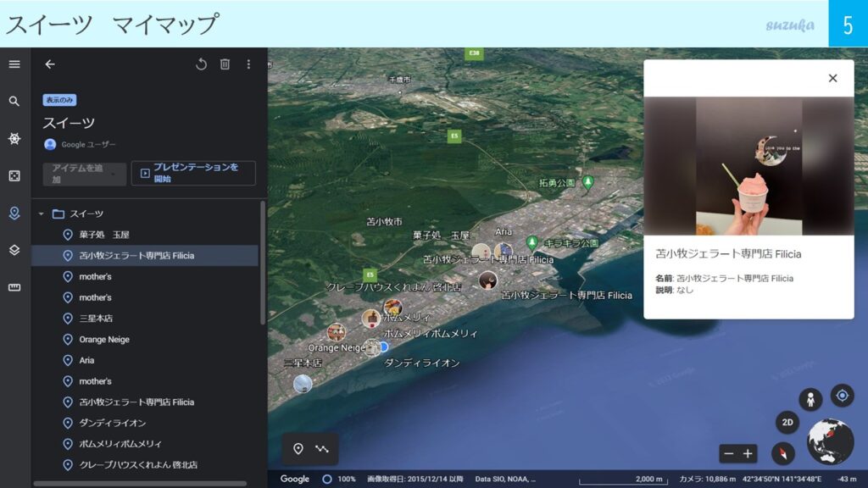Viewport: 868px width, 488px height.
Task: Open the hamburger main menu
Action: [14, 64]
